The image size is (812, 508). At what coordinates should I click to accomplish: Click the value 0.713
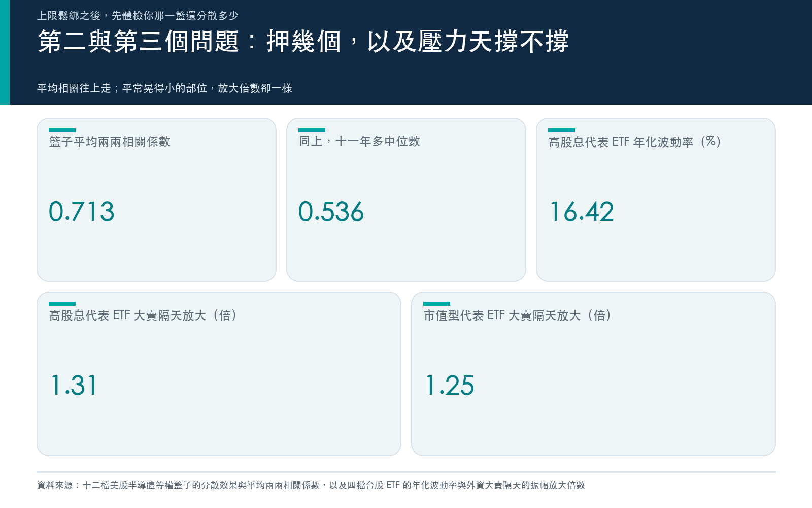point(82,212)
